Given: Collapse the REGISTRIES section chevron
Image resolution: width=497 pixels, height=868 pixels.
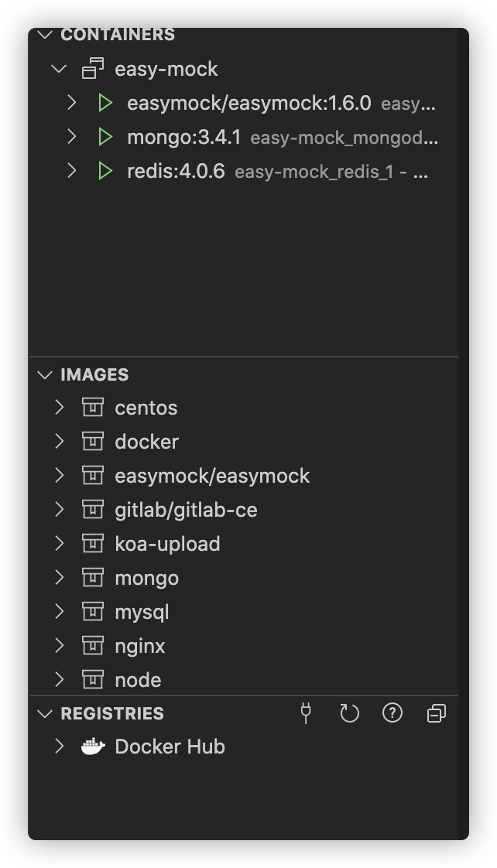Looking at the screenshot, I should 46,713.
